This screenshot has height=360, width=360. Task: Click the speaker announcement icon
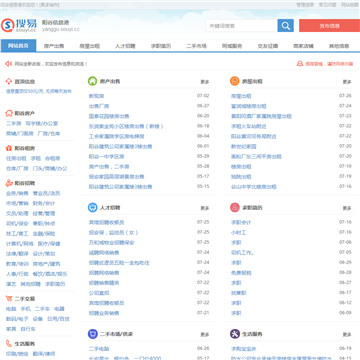(8, 64)
